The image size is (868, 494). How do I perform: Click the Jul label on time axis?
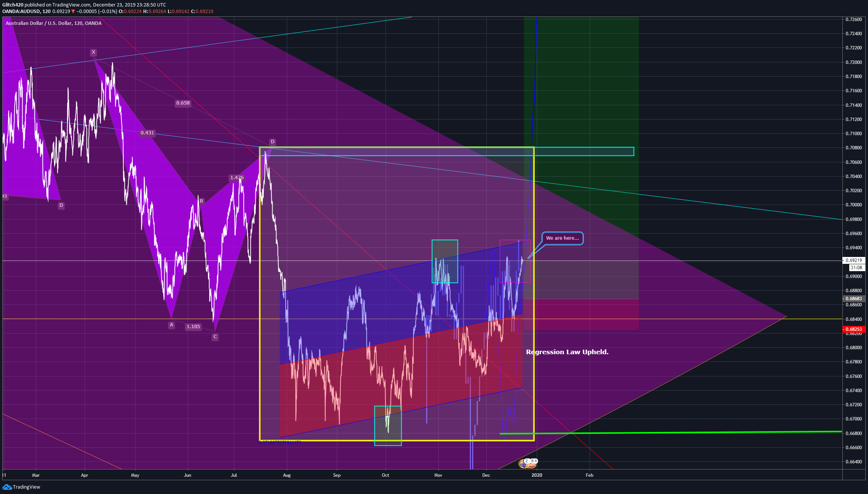click(x=234, y=475)
